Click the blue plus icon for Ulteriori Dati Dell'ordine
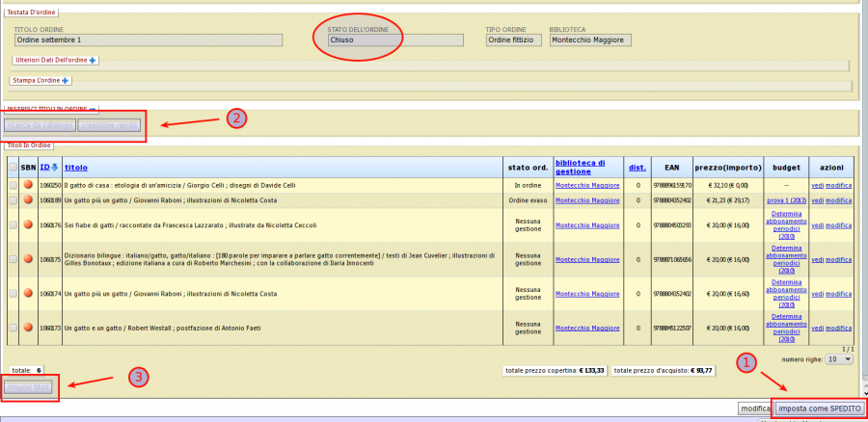868x422 pixels. pyautogui.click(x=94, y=60)
